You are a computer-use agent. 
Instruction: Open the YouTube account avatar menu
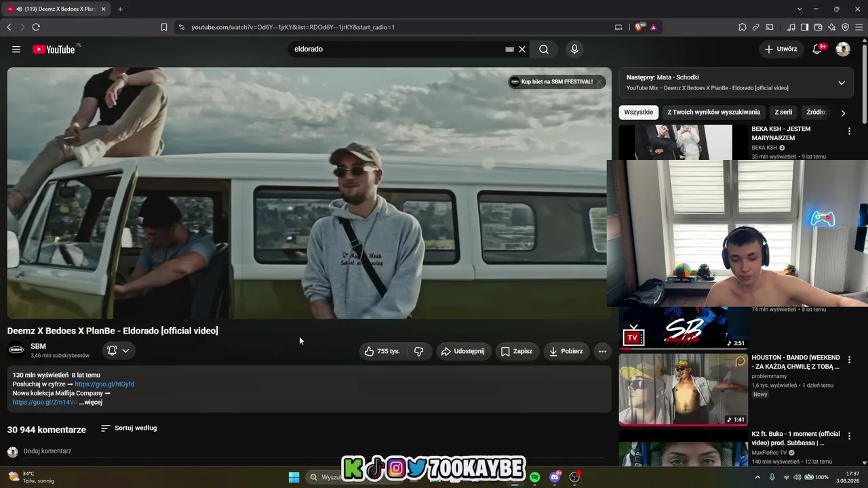coord(843,49)
